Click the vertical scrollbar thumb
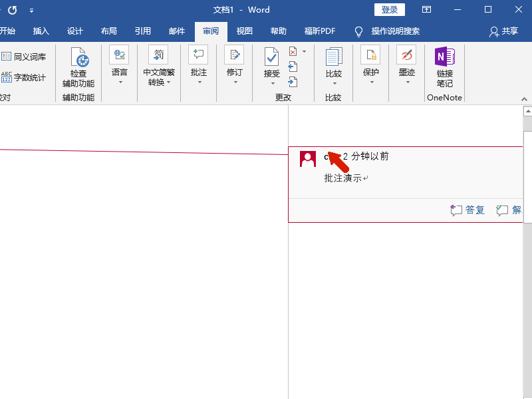The image size is (532, 399). (528, 177)
